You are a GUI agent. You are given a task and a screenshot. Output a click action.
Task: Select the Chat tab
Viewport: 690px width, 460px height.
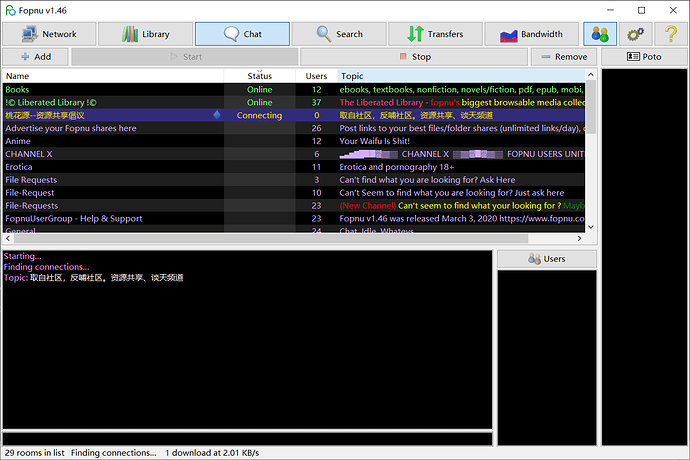[242, 34]
